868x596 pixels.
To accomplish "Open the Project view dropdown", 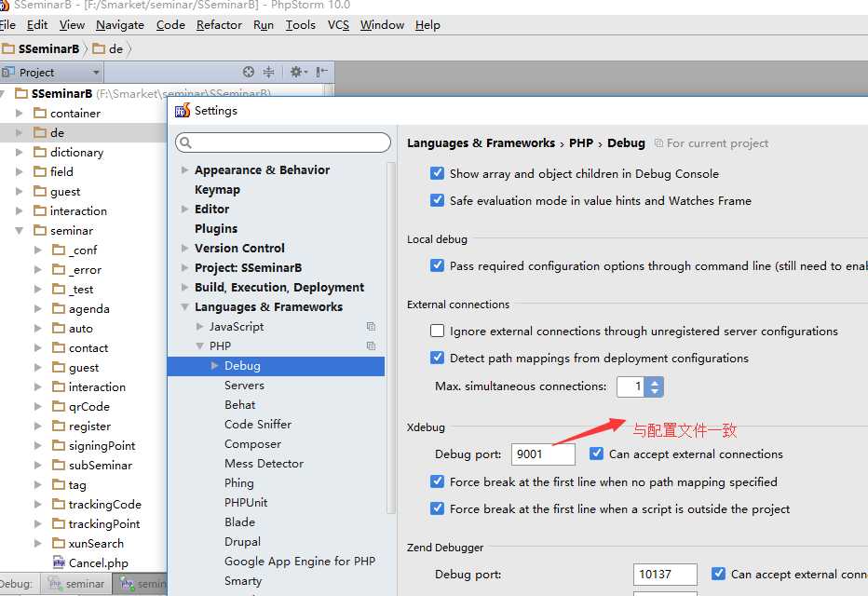I will click(x=96, y=73).
